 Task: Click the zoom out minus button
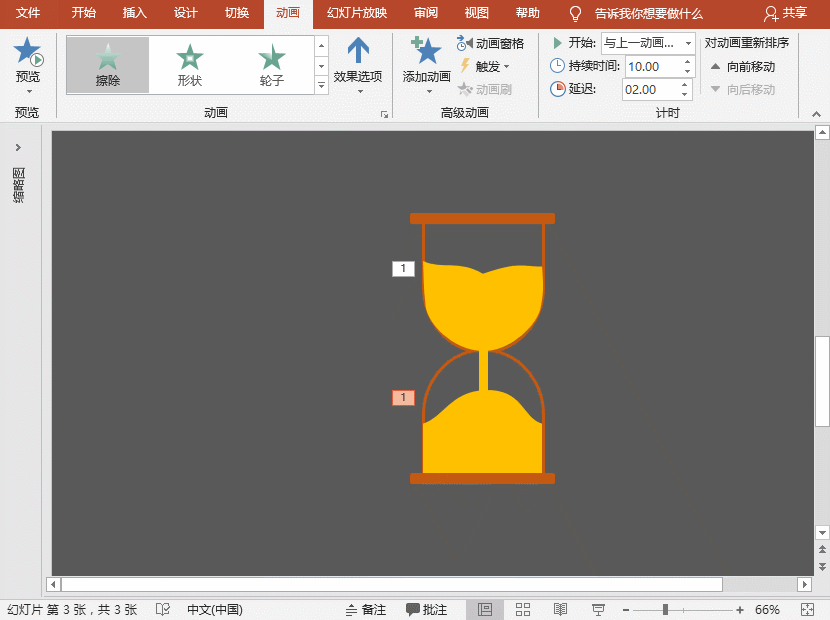click(626, 610)
